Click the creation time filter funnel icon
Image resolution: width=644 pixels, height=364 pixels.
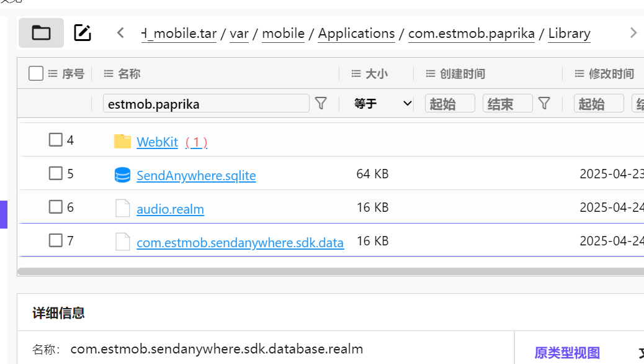(544, 103)
